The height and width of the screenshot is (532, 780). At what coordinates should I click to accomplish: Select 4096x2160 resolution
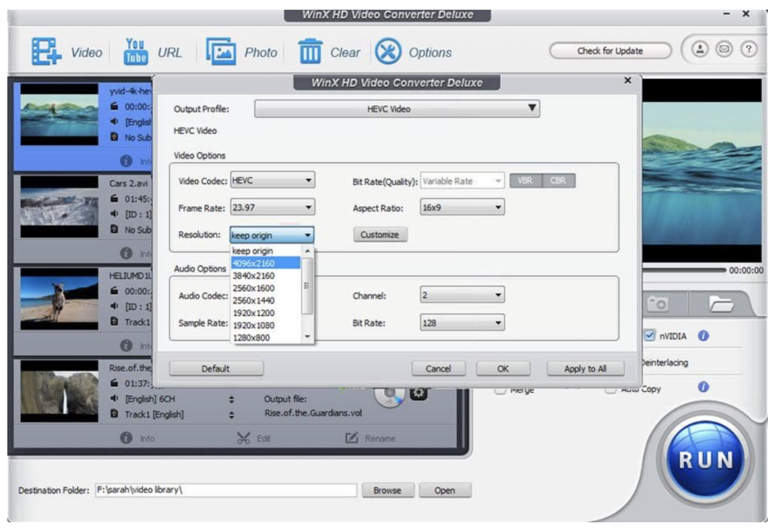pyautogui.click(x=266, y=263)
